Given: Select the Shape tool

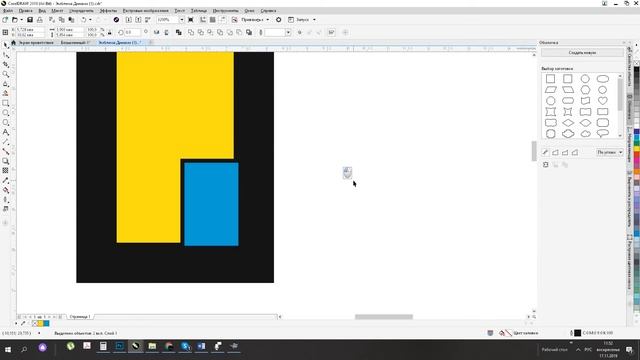Looking at the screenshot, I should click(x=5, y=55).
